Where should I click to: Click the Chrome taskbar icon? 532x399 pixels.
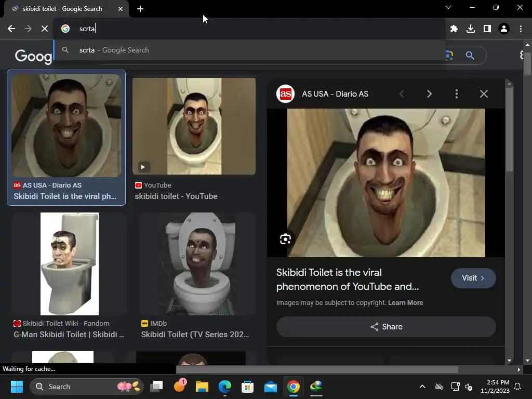click(293, 387)
